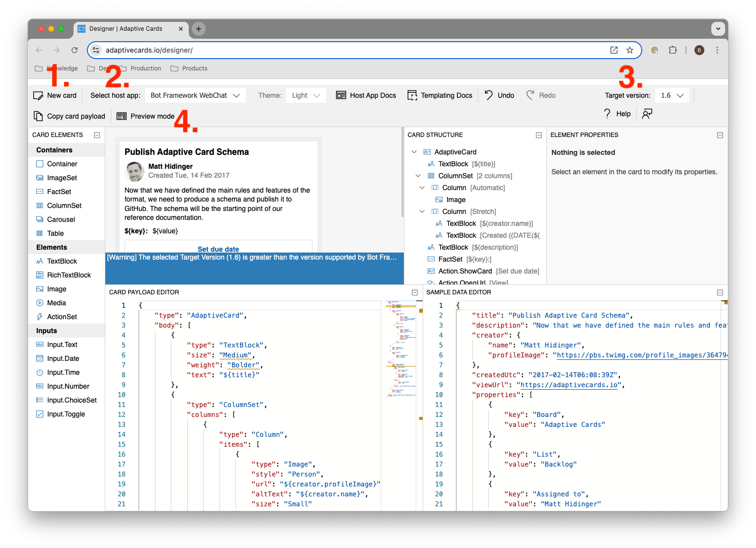Open the Theme dropdown

306,95
